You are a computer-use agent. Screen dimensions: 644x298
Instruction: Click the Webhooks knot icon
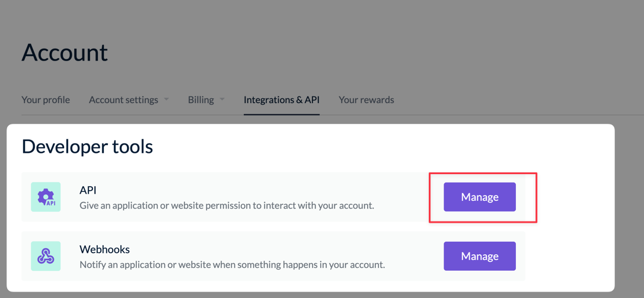(46, 256)
